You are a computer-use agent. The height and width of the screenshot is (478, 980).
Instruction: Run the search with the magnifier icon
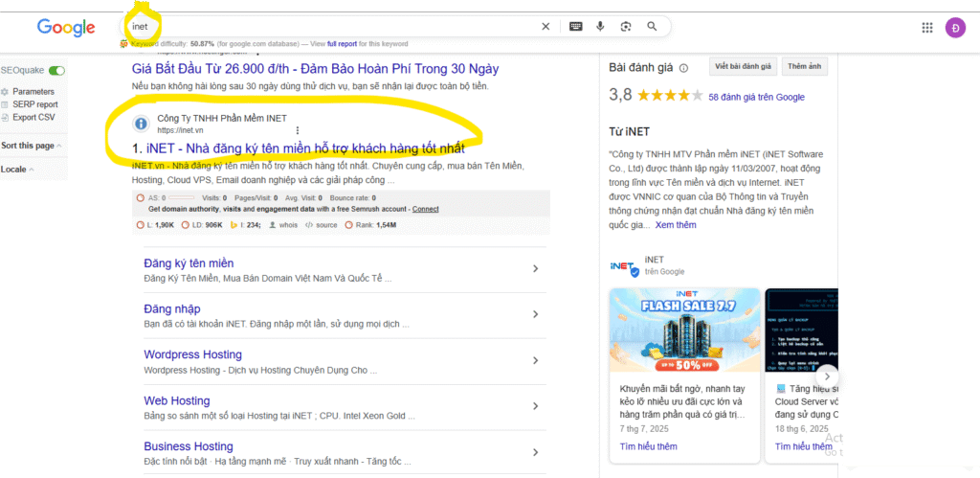point(652,26)
